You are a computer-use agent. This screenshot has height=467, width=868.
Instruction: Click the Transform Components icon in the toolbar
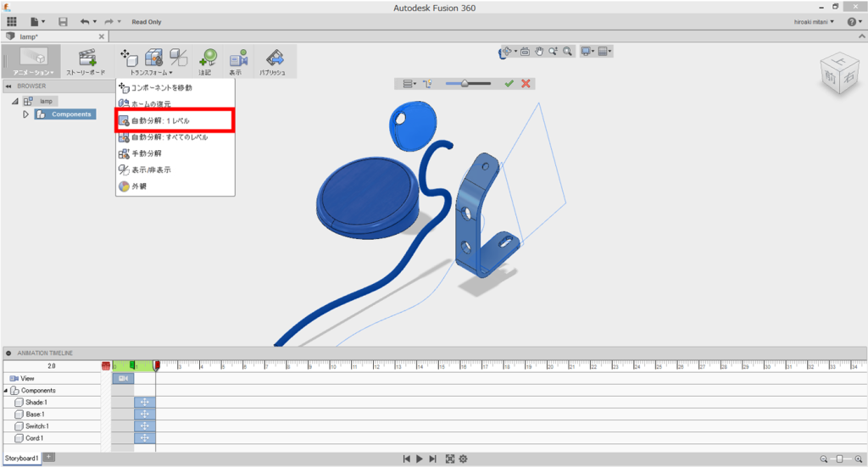[x=129, y=57]
